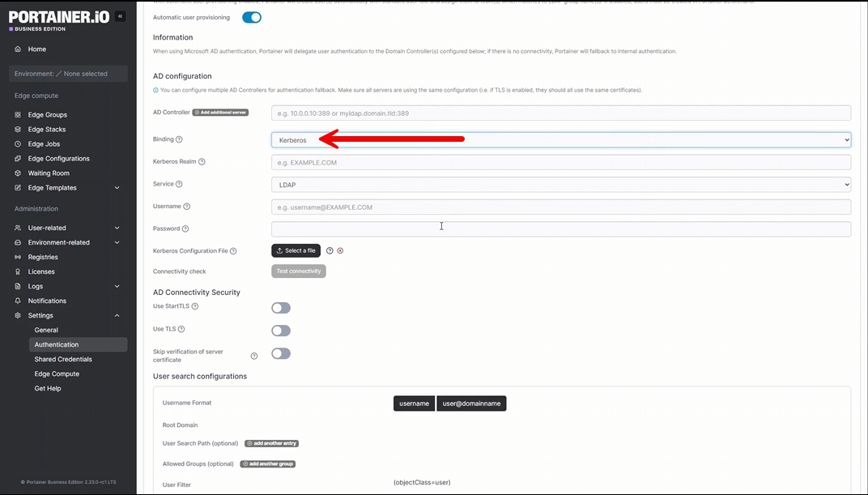Click the User-related people icon
The width and height of the screenshot is (868, 495).
pyautogui.click(x=18, y=228)
